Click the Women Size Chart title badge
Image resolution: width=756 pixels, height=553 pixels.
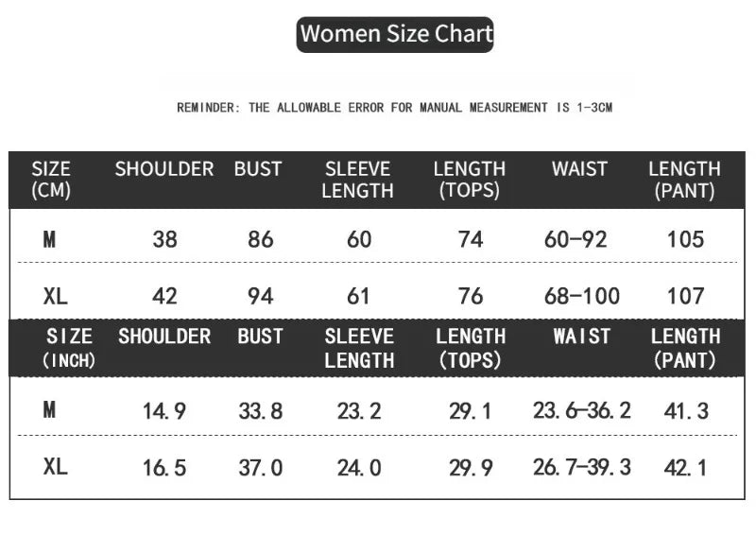click(395, 35)
